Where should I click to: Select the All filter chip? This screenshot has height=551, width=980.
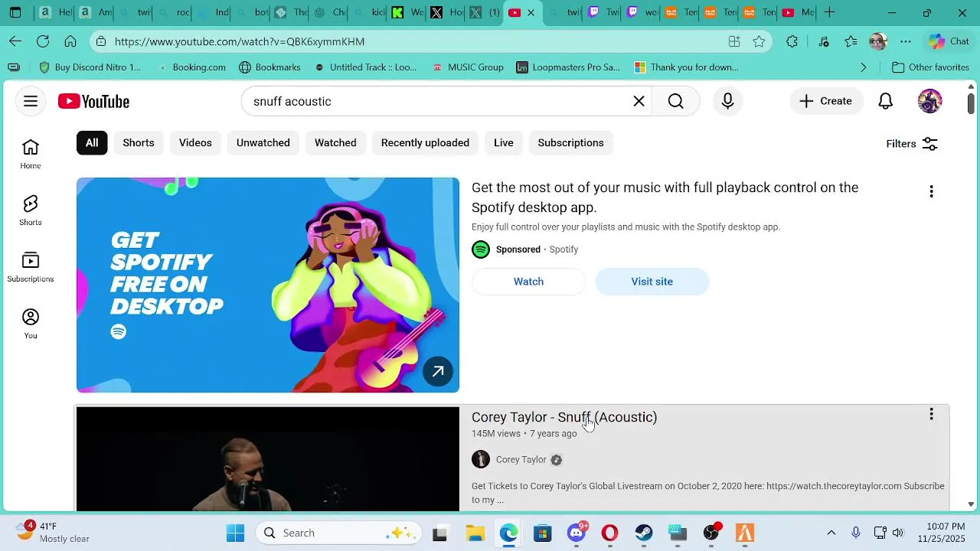tap(92, 143)
